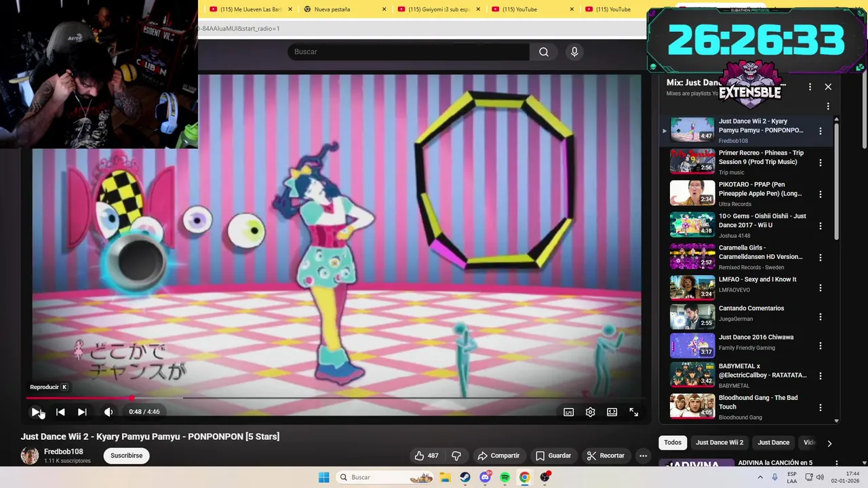The image size is (868, 488).
Task: Click the playlist panel scrollbar
Action: [x=836, y=180]
